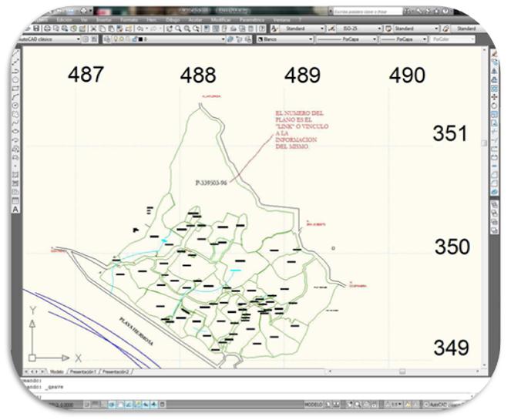Click the keyword search field in title bar
Image resolution: width=511 pixels, height=420 pixels.
pos(368,12)
